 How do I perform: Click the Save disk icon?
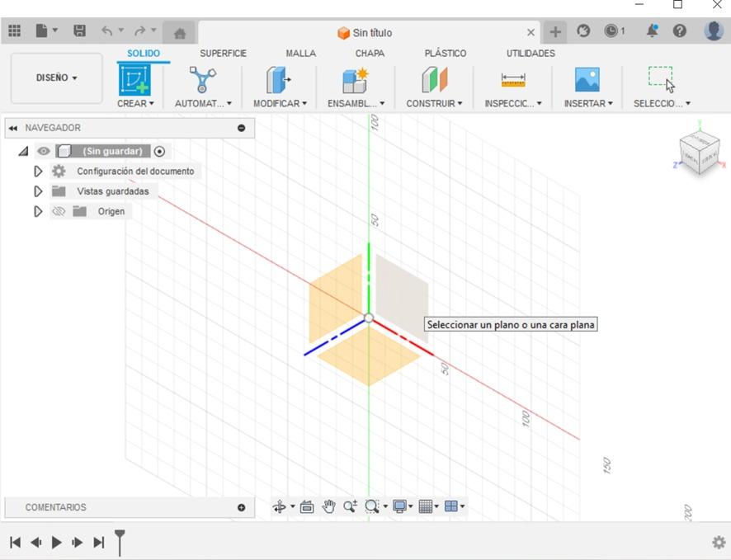(x=80, y=31)
